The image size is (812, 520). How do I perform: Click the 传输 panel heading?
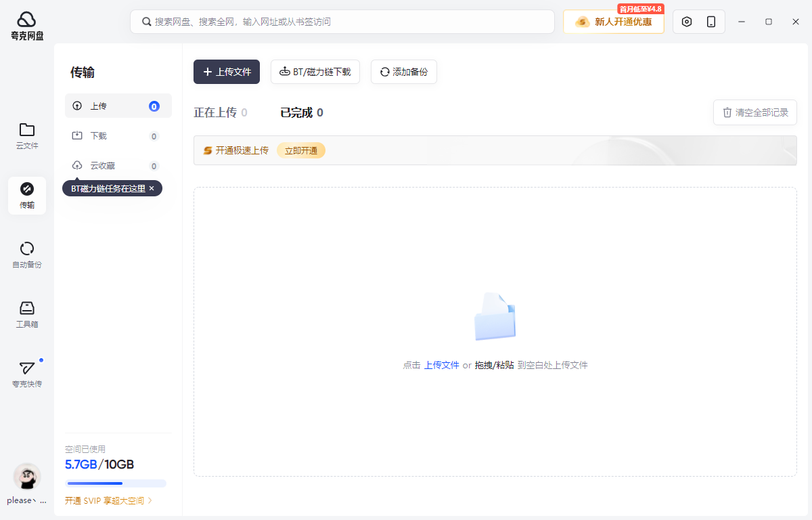83,72
